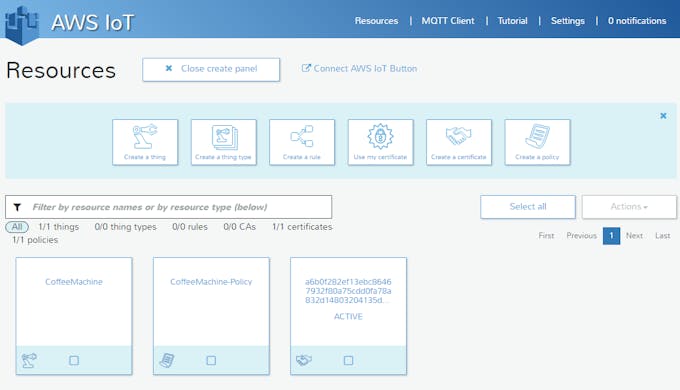
Task: Click the AWS IoT logo icon
Action: click(22, 24)
